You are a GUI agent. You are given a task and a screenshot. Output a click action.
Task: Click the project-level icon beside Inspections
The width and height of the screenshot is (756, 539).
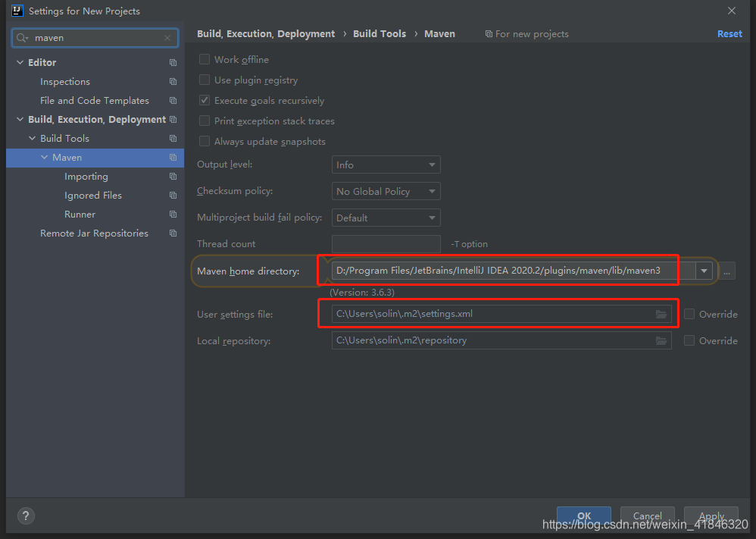click(173, 82)
